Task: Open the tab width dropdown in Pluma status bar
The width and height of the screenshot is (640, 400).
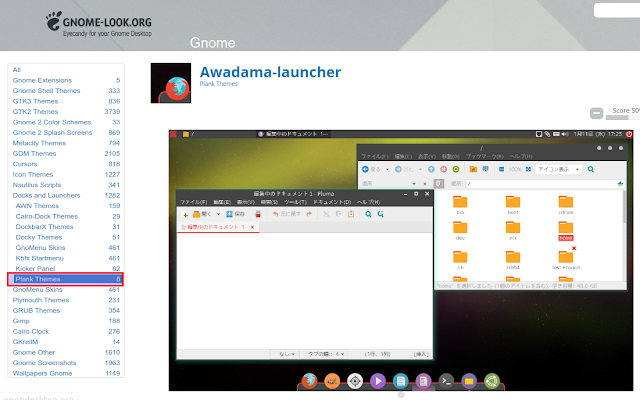Action: click(x=326, y=354)
